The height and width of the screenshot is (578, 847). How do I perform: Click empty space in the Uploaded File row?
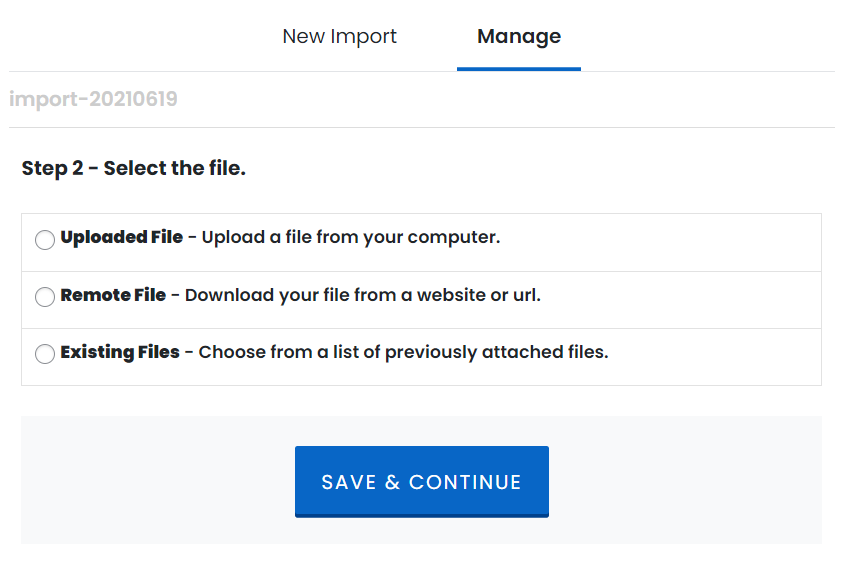click(x=659, y=243)
